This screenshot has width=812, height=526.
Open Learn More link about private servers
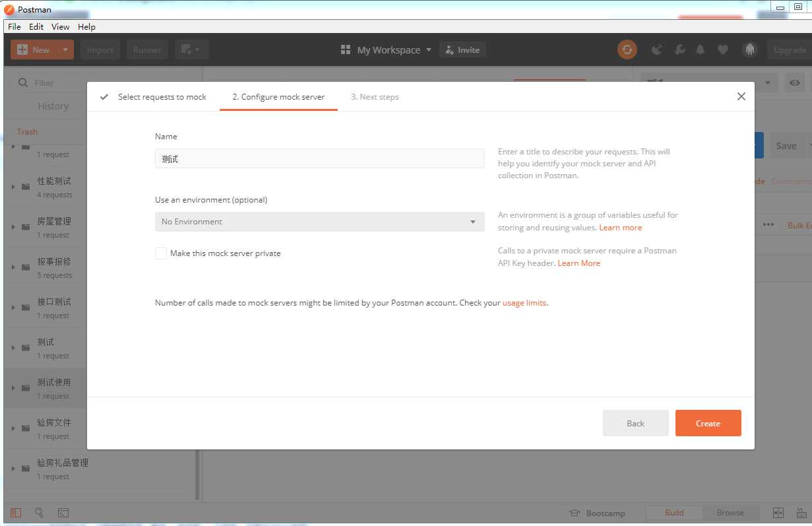click(x=579, y=263)
